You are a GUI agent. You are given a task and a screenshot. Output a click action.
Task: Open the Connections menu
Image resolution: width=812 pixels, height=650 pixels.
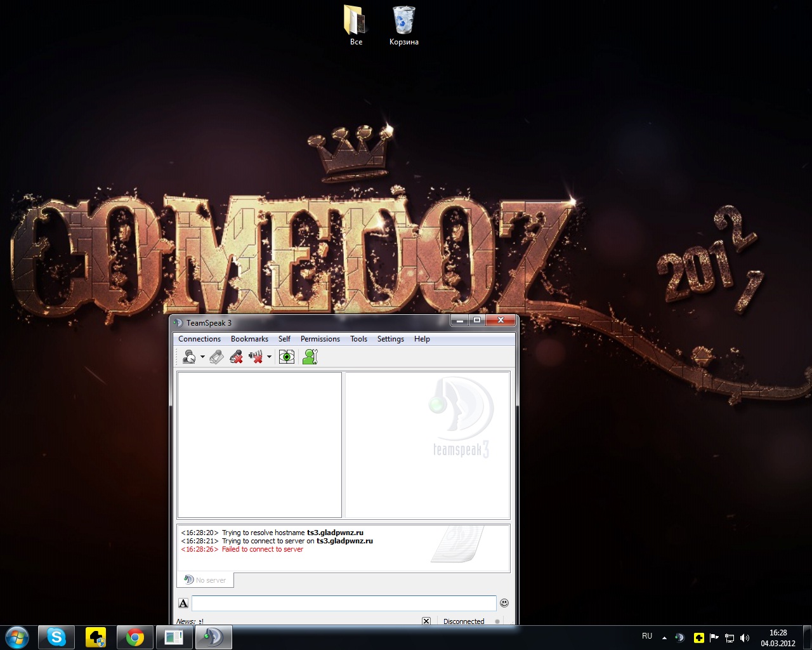[199, 339]
